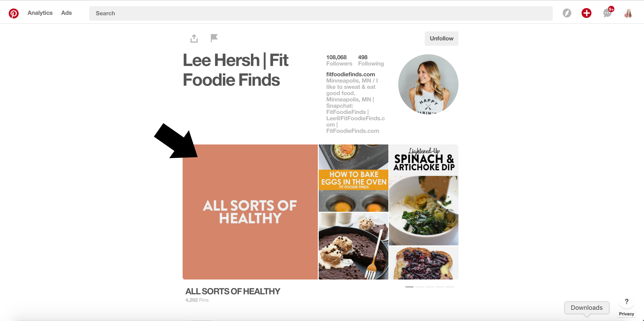This screenshot has width=644, height=321.
Task: Open the Ads menu
Action: click(x=66, y=13)
